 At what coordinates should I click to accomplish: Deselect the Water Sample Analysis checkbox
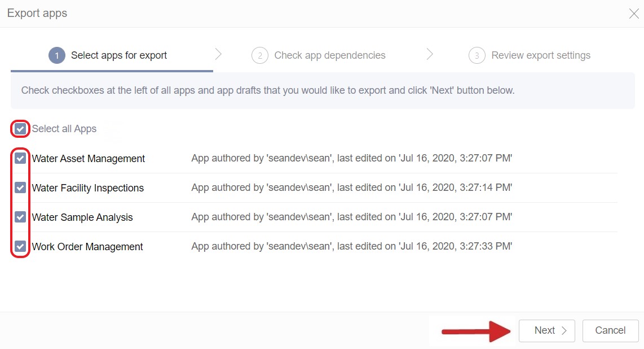point(20,217)
